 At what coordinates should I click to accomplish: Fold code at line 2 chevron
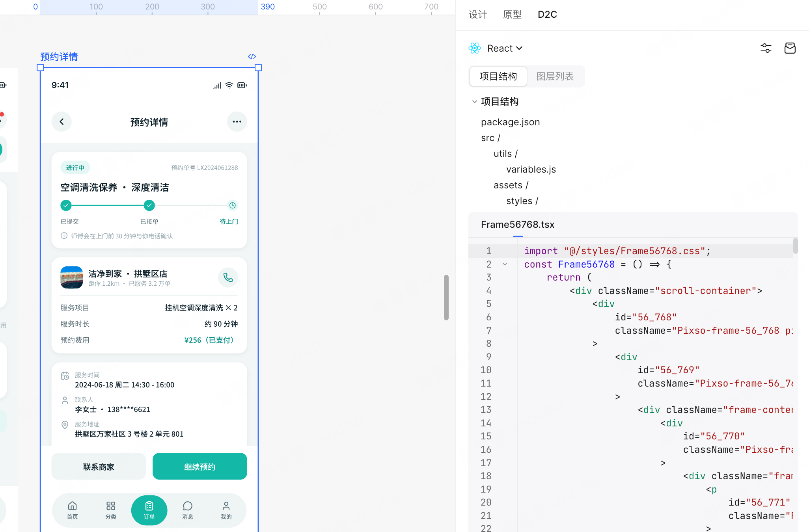click(x=505, y=264)
